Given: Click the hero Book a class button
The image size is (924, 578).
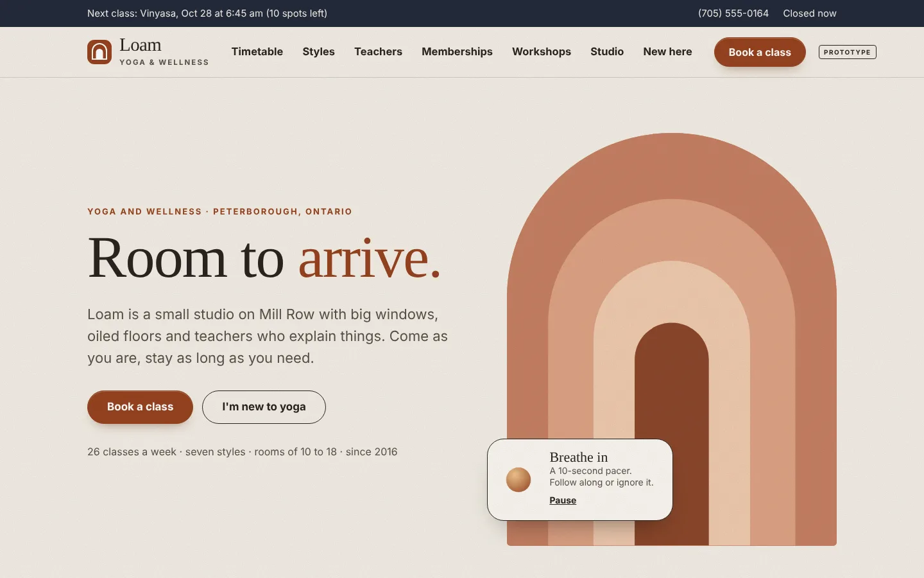Looking at the screenshot, I should [140, 407].
